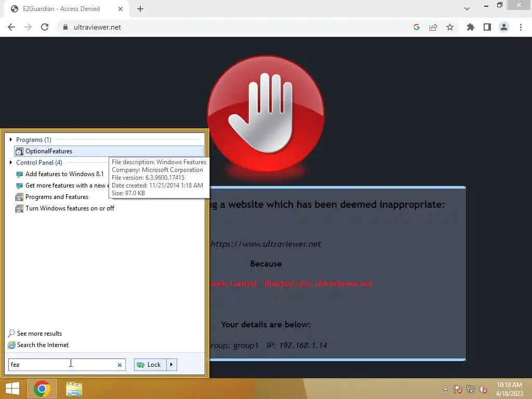This screenshot has width=532, height=399.
Task: Open File Explorer from the taskbar
Action: 74,389
